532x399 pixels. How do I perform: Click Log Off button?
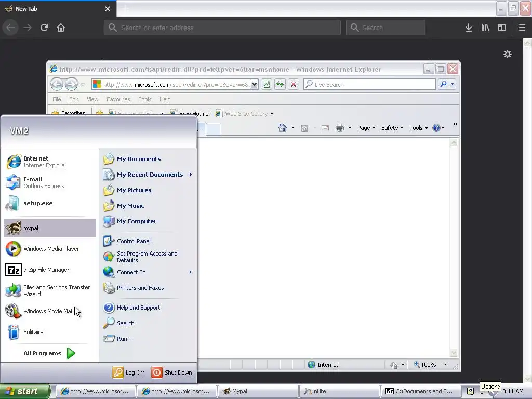click(x=129, y=373)
